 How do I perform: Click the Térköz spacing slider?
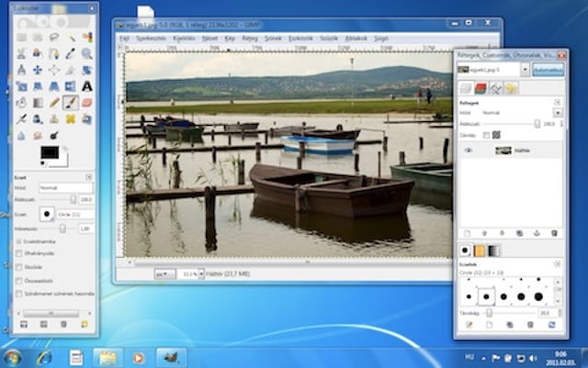point(508,313)
